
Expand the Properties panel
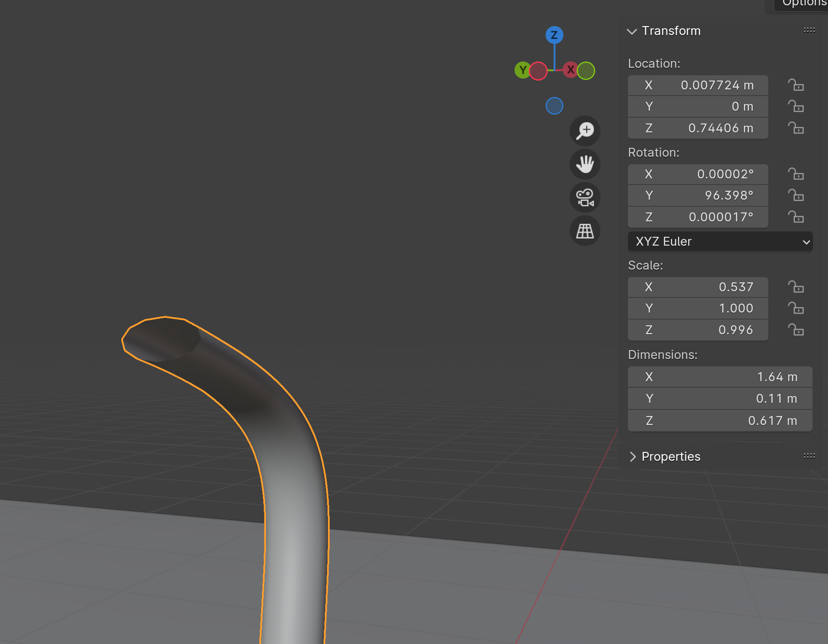(x=632, y=457)
